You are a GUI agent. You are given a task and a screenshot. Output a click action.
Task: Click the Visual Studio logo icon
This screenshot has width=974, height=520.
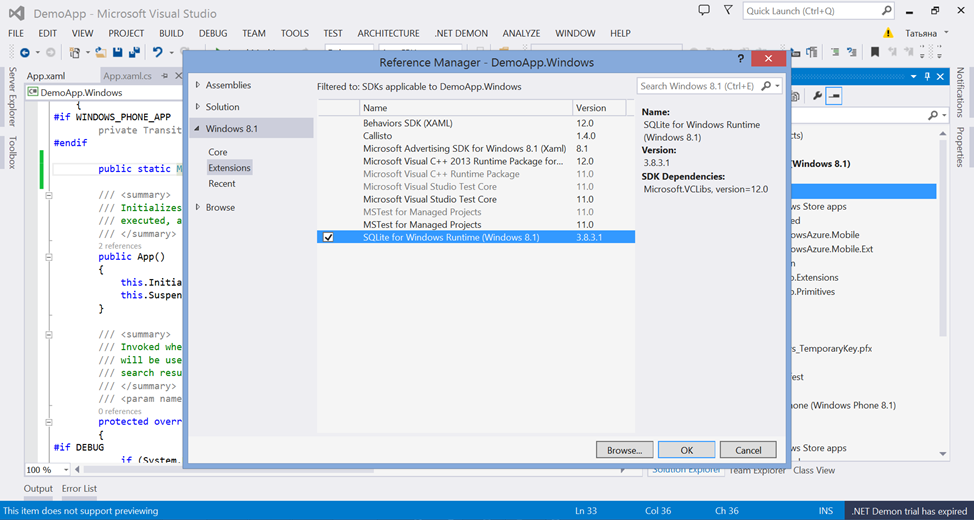coord(16,12)
